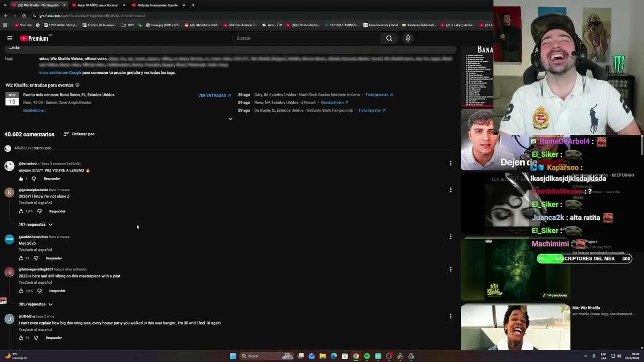Click the search magnifier button
644x362 pixels.
[389, 38]
